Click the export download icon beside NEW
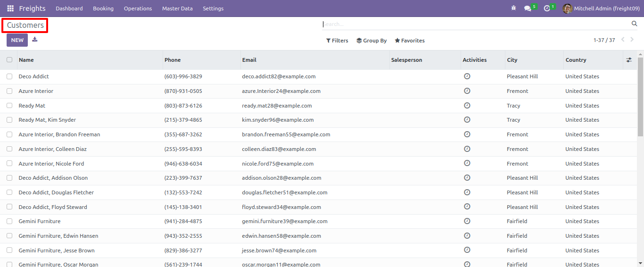The width and height of the screenshot is (644, 267). [35, 40]
